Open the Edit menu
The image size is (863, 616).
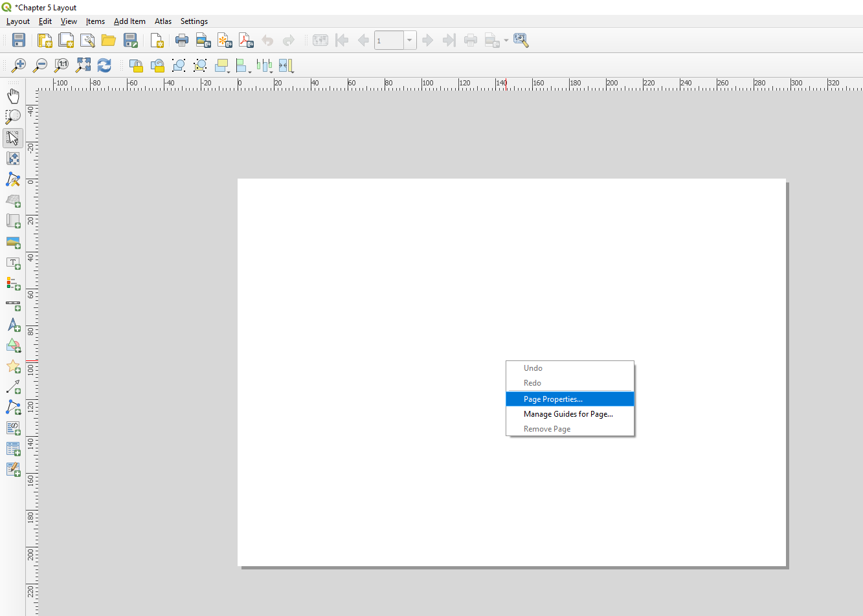coord(45,21)
